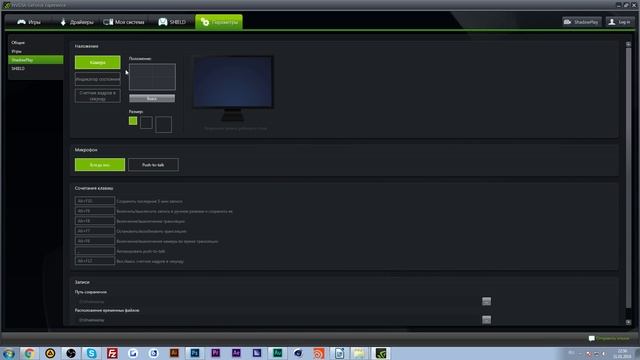The width and height of the screenshot is (640, 360).
Task: Edit the Alt+F8 broadcast toggle hotkey field
Action: [x=95, y=221]
